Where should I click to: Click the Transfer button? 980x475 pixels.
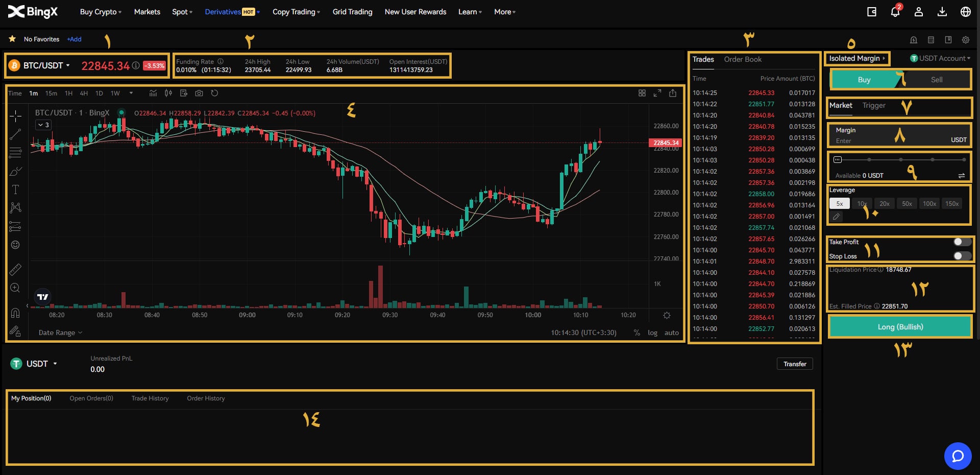coord(795,364)
